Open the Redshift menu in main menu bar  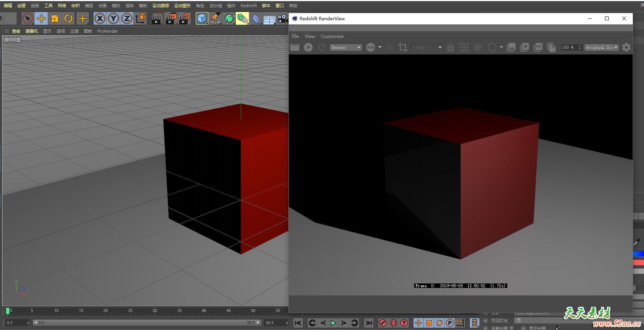pyautogui.click(x=249, y=6)
